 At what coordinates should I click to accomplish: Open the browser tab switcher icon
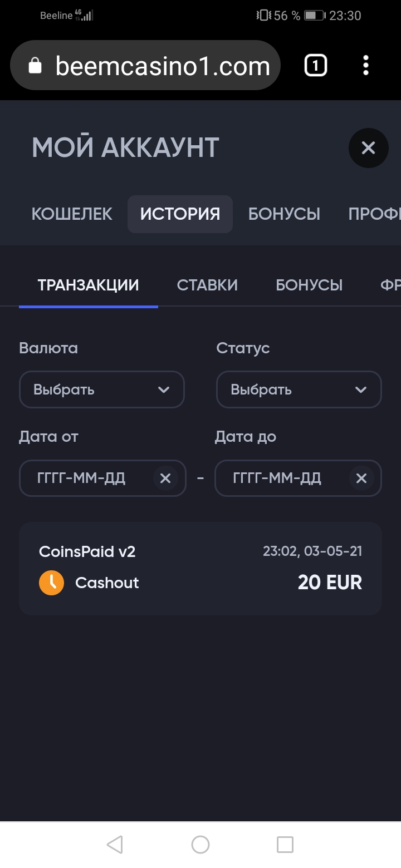point(315,66)
